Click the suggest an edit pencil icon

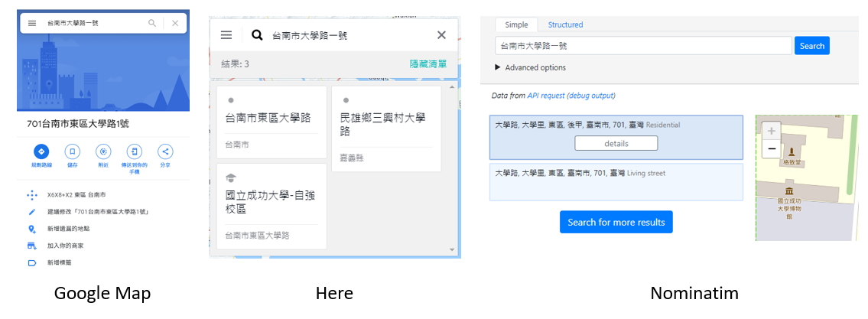pyautogui.click(x=32, y=212)
